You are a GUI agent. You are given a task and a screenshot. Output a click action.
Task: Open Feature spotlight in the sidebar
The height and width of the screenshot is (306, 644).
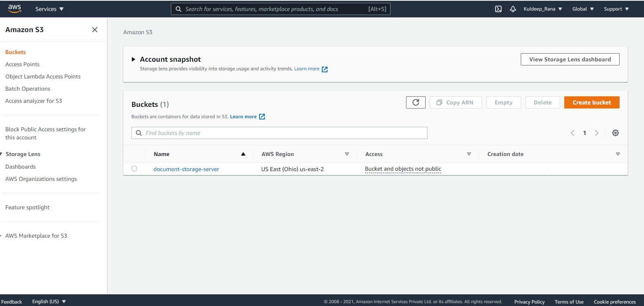(27, 207)
